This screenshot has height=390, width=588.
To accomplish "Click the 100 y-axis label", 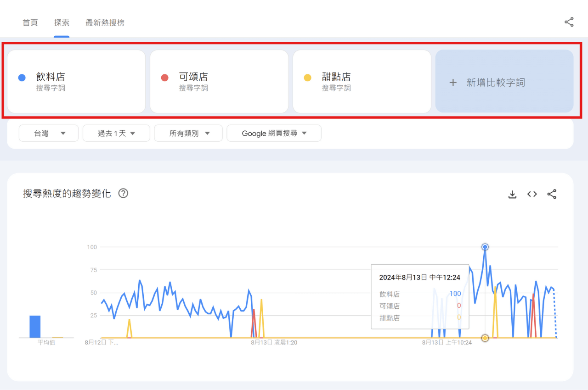I will coord(92,247).
